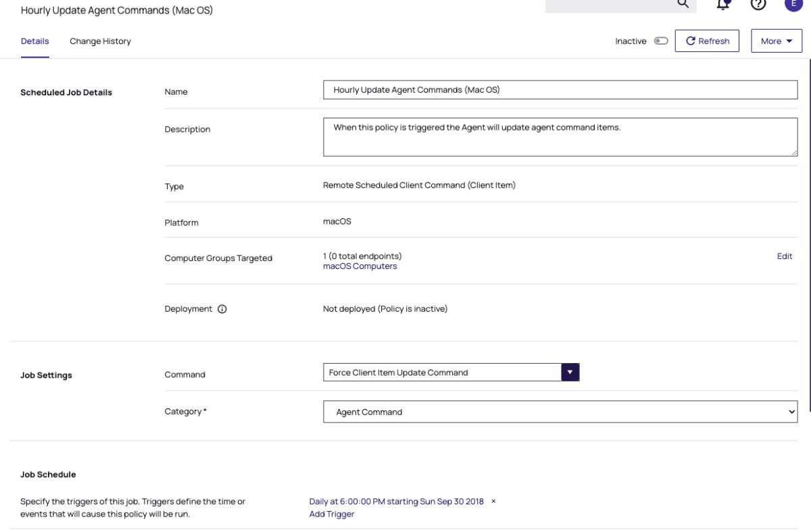Open the user avatar menu

(793, 3)
